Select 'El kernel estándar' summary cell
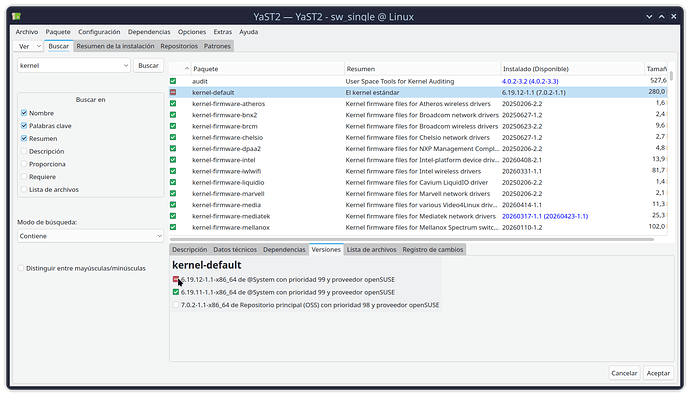Viewport: 690px width, 395px height. [x=372, y=92]
